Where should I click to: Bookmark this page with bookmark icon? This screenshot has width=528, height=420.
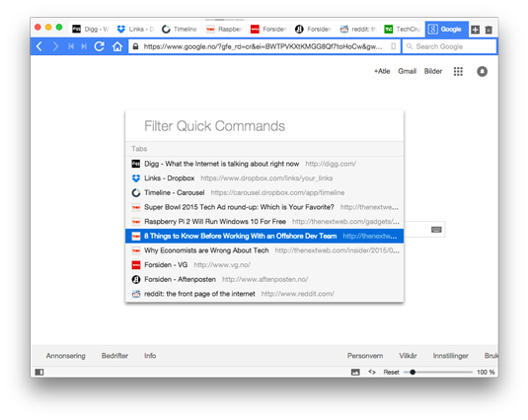(x=393, y=46)
